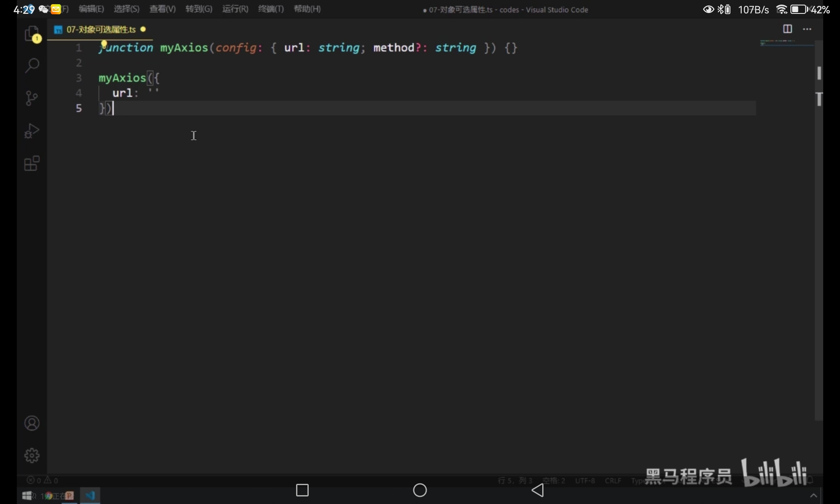840x504 pixels.
Task: Open Source Control view
Action: [32, 98]
